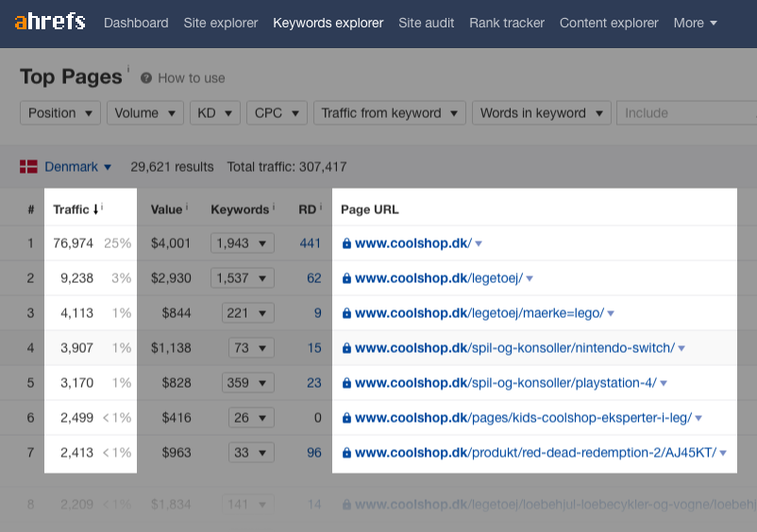Focus the Include input field

pos(686,113)
